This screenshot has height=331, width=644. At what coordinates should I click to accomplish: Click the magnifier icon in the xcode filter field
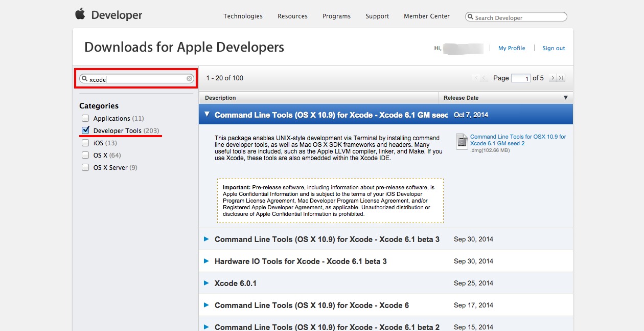coord(84,79)
